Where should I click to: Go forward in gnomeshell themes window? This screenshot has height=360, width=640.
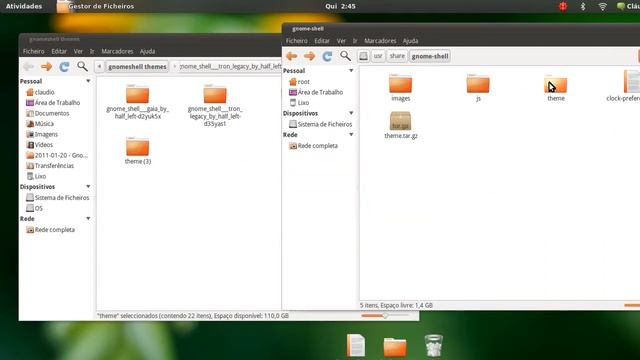click(47, 67)
